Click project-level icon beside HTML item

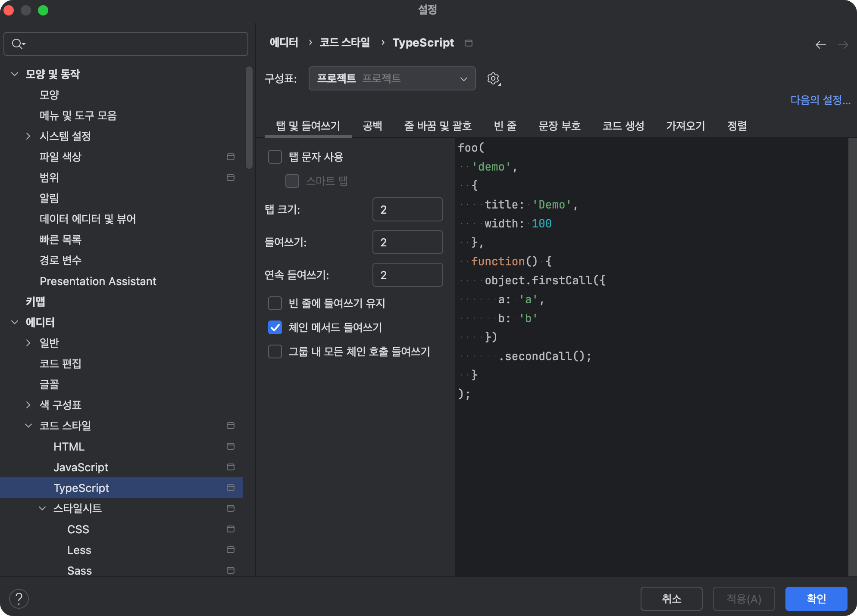(x=231, y=446)
